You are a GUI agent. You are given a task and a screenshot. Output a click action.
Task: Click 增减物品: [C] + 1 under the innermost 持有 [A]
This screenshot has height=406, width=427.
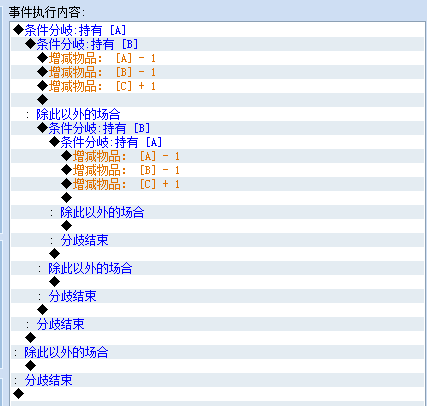pyautogui.click(x=217, y=184)
